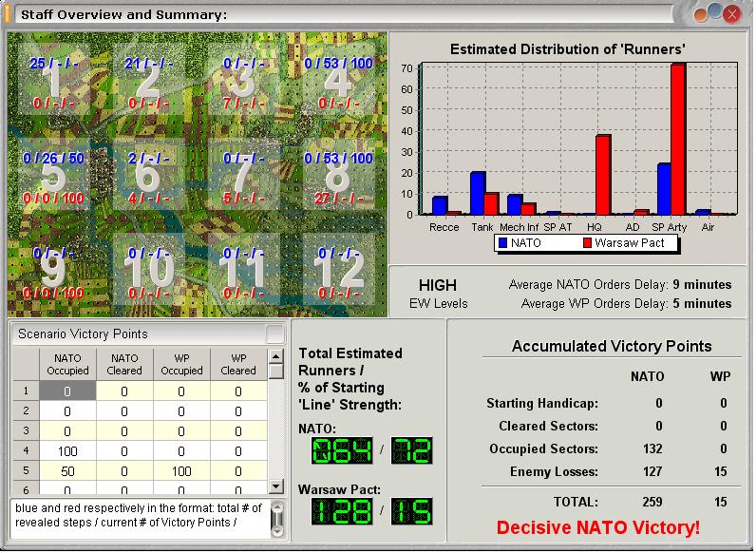
Task: Click the NATO Cleared column header
Action: [124, 364]
